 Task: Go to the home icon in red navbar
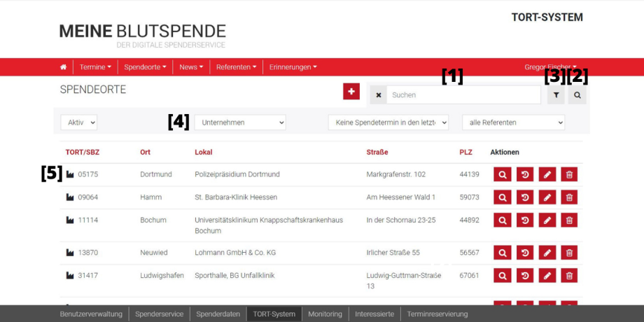tap(63, 67)
